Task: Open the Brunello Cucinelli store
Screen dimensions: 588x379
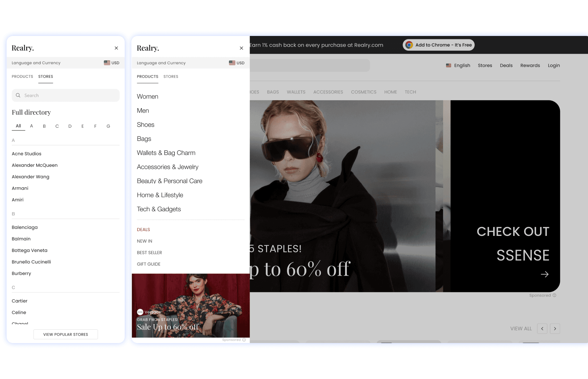Action: (31, 262)
